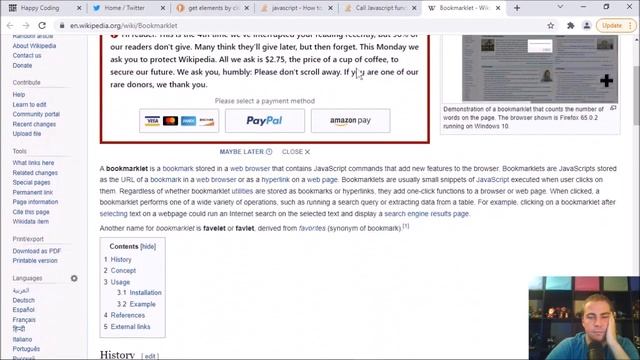Reload the page with refresh icon
Viewport: 640px width, 360px height.
click(x=42, y=25)
